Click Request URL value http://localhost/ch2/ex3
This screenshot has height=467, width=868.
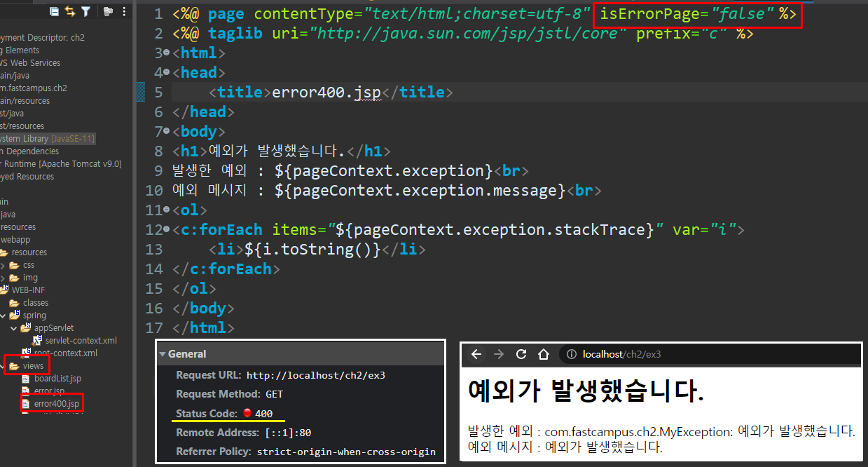316,375
